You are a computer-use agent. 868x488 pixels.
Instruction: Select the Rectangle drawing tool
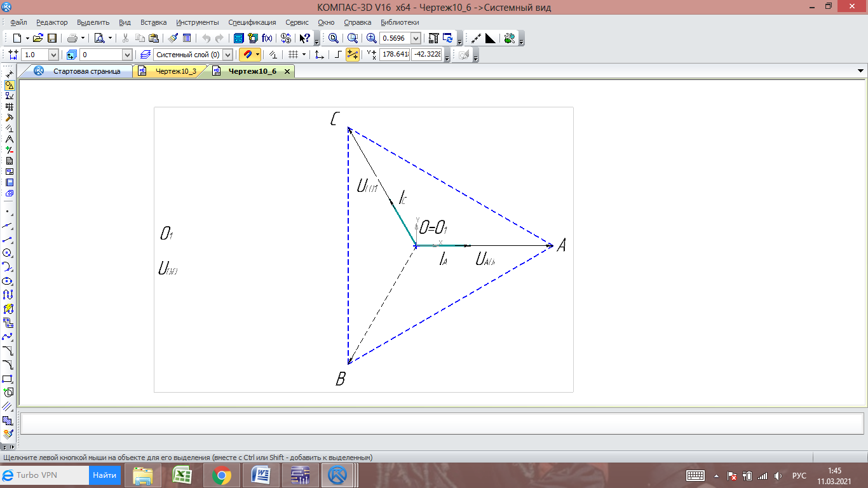[8, 379]
